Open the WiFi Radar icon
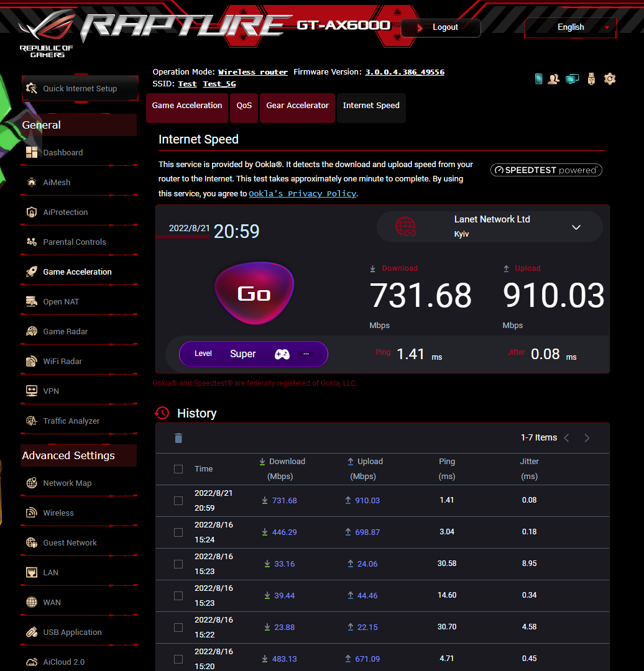This screenshot has height=671, width=644. (x=32, y=361)
